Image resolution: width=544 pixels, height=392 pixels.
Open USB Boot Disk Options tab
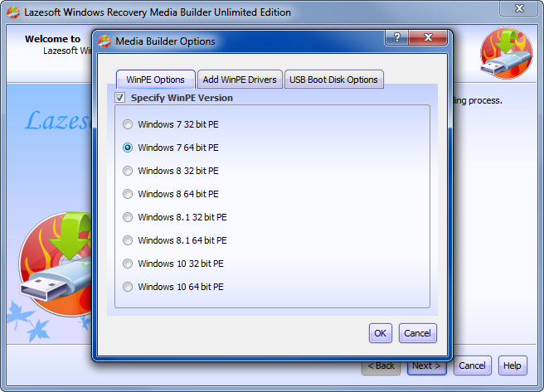333,80
